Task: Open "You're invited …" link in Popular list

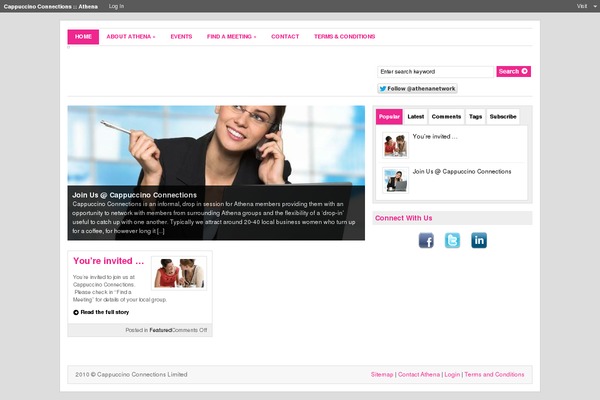Action: tap(435, 137)
